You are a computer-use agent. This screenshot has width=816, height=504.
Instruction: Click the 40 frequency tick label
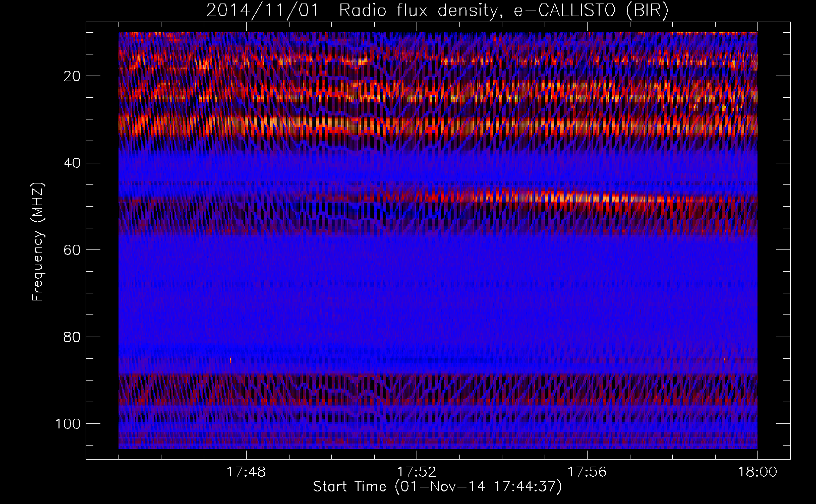click(x=72, y=163)
